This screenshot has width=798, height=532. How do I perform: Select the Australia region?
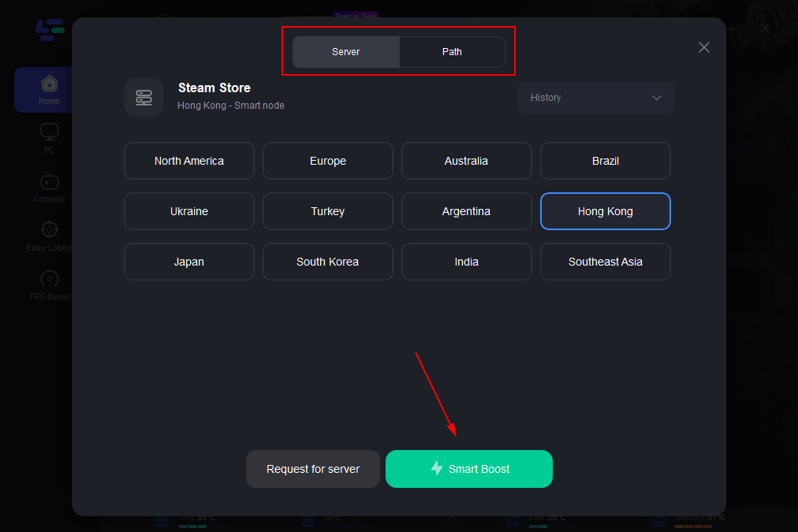(466, 161)
